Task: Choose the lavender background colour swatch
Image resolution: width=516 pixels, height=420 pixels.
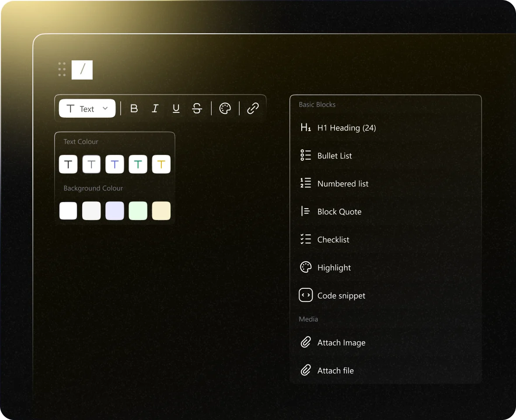Action: [x=115, y=211]
